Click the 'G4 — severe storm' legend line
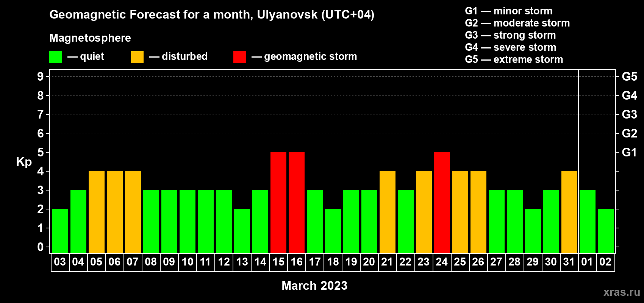Viewport: 644px width, 303px height. (511, 47)
